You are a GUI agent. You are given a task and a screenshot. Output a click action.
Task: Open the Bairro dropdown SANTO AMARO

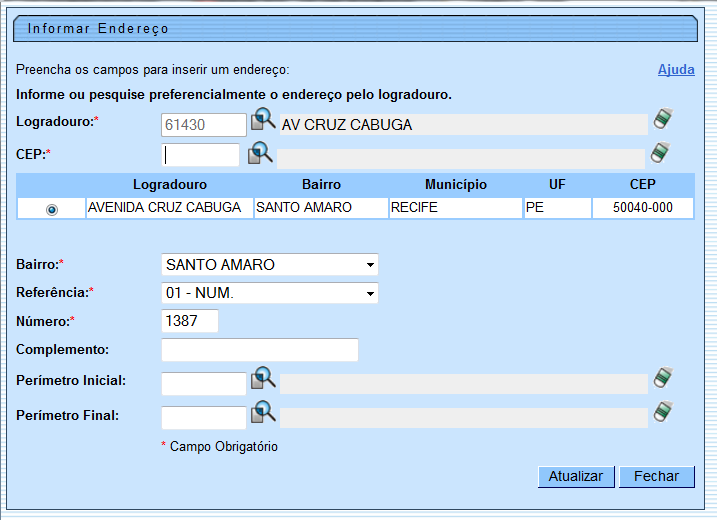270,265
